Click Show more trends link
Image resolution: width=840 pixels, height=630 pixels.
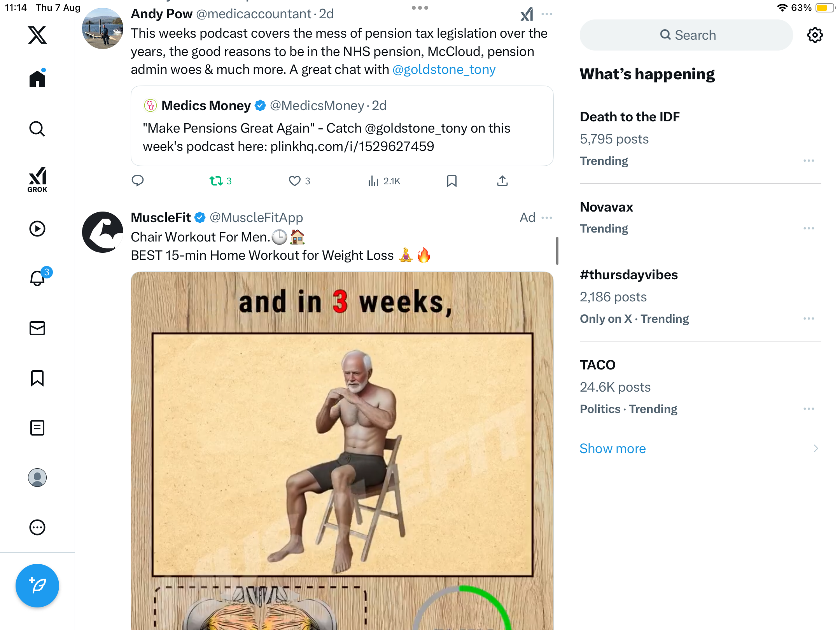pos(612,448)
